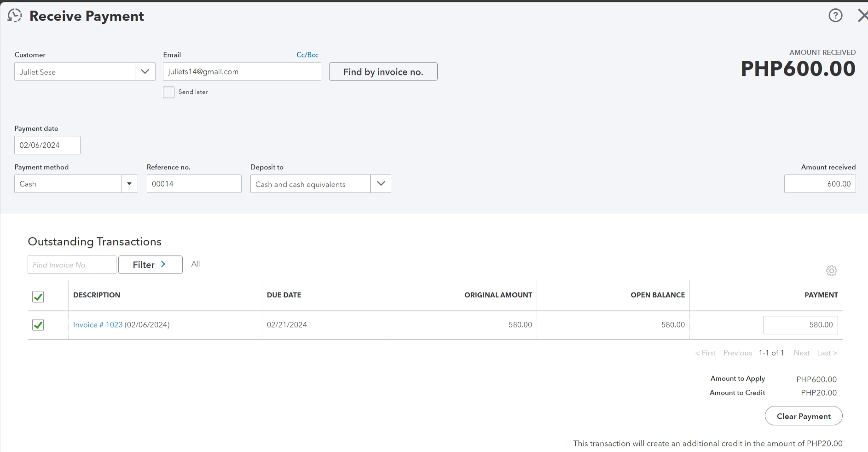Open the Payment method dropdown arrow
Screen dimensions: 868x452
pyautogui.click(x=129, y=184)
